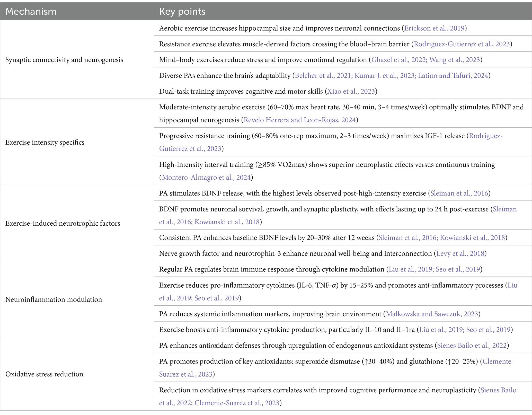The width and height of the screenshot is (532, 415).
Task: Open Sienes Bailo 2022 citation in endogenous antioxidant row
Action: coord(472,345)
